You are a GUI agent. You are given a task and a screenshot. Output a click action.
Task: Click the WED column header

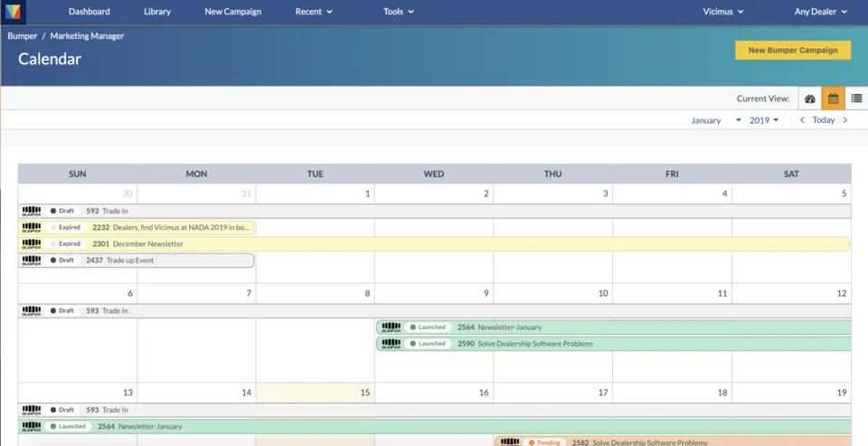click(434, 174)
